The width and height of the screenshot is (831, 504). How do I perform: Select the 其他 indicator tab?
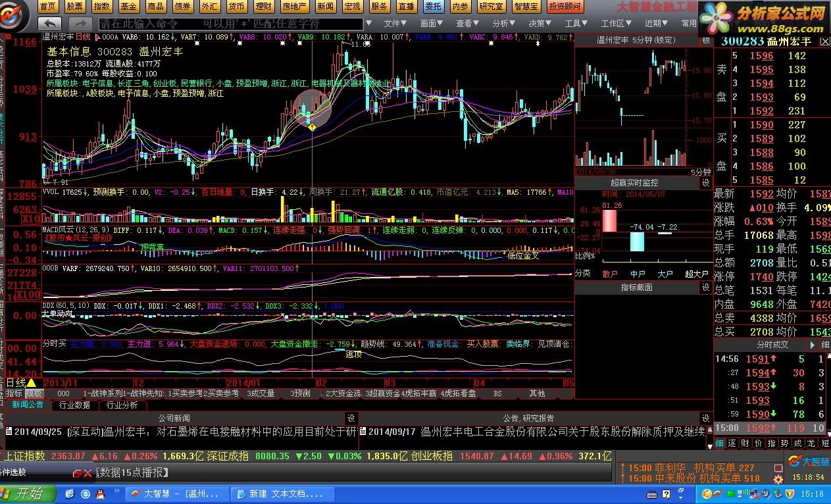pyautogui.click(x=537, y=393)
